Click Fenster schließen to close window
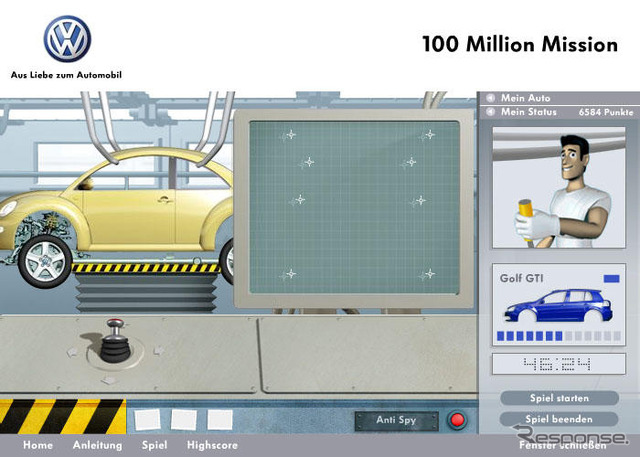The width and height of the screenshot is (640, 457). click(562, 445)
